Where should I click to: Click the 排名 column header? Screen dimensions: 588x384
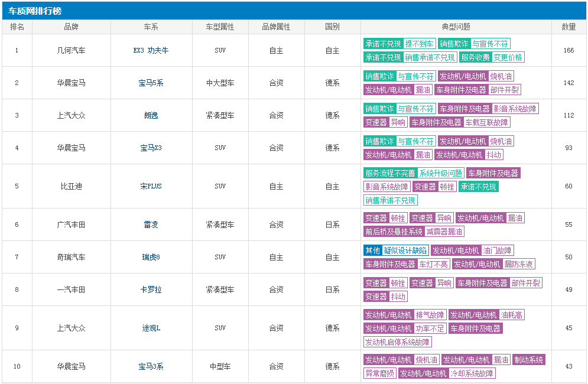coord(17,27)
